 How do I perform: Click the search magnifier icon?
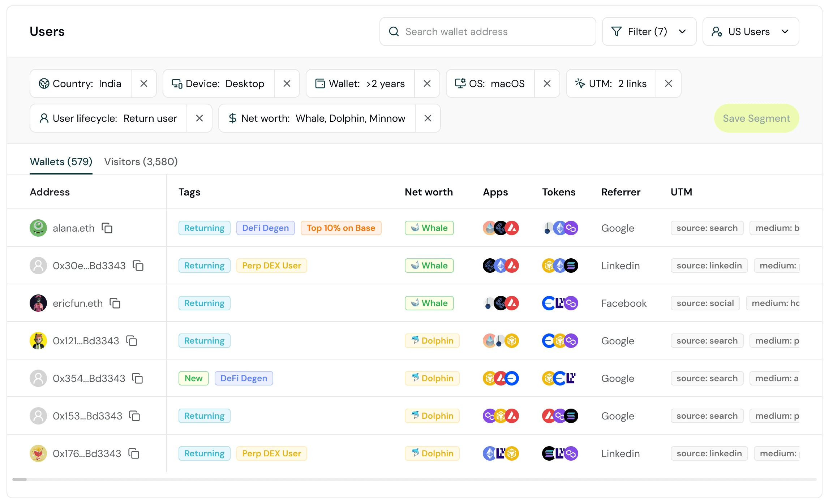[x=394, y=32]
